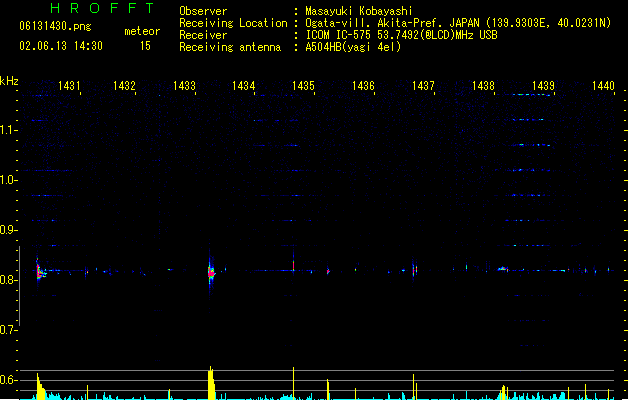Click the Receiving Location label
The height and width of the screenshot is (400, 629).
(233, 23)
